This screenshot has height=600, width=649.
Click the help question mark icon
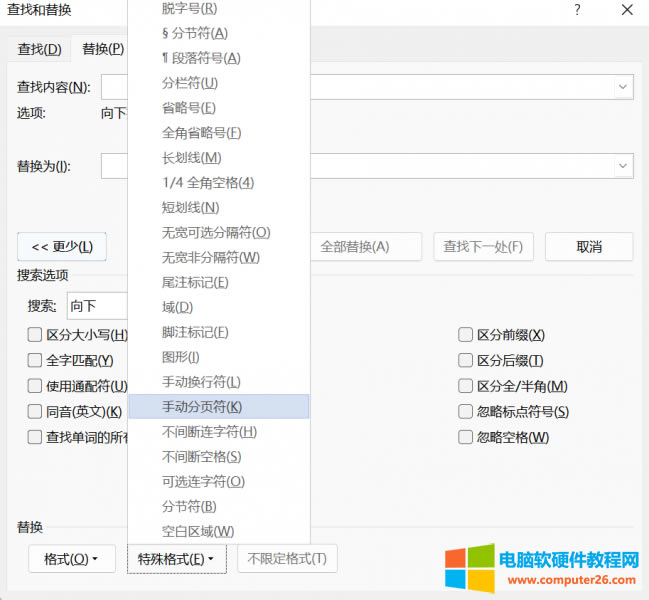(x=577, y=10)
